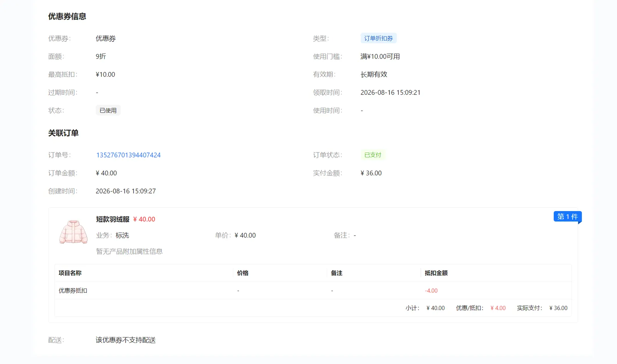The width and height of the screenshot is (617, 364).
Task: Open order number link 135276701394407424
Action: (128, 155)
